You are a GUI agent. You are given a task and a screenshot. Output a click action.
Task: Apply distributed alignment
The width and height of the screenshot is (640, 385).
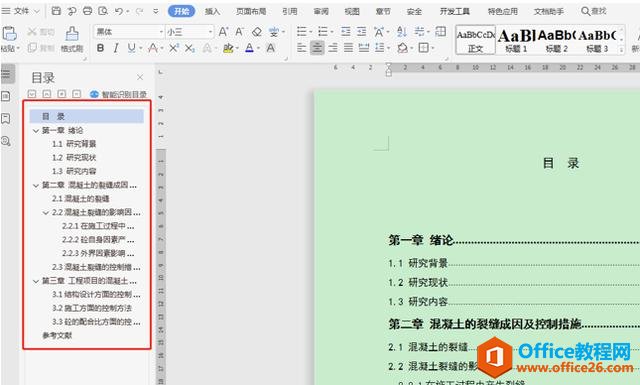364,48
